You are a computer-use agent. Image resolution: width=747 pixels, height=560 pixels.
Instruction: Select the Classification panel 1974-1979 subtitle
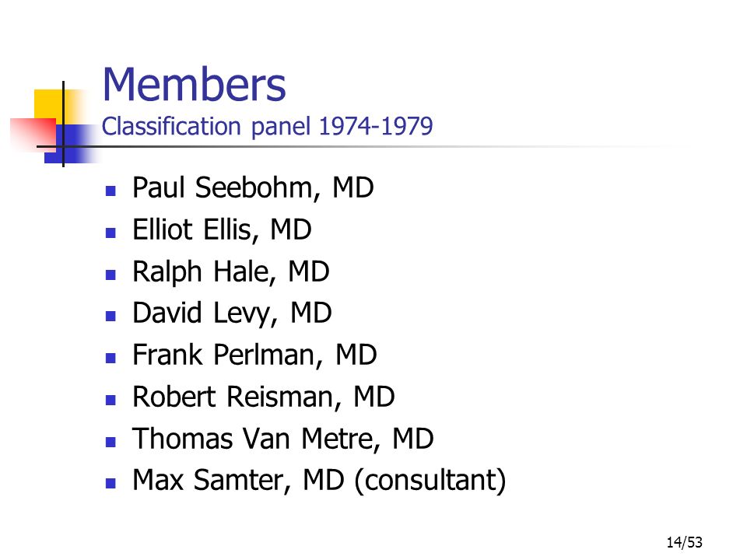pos(267,127)
